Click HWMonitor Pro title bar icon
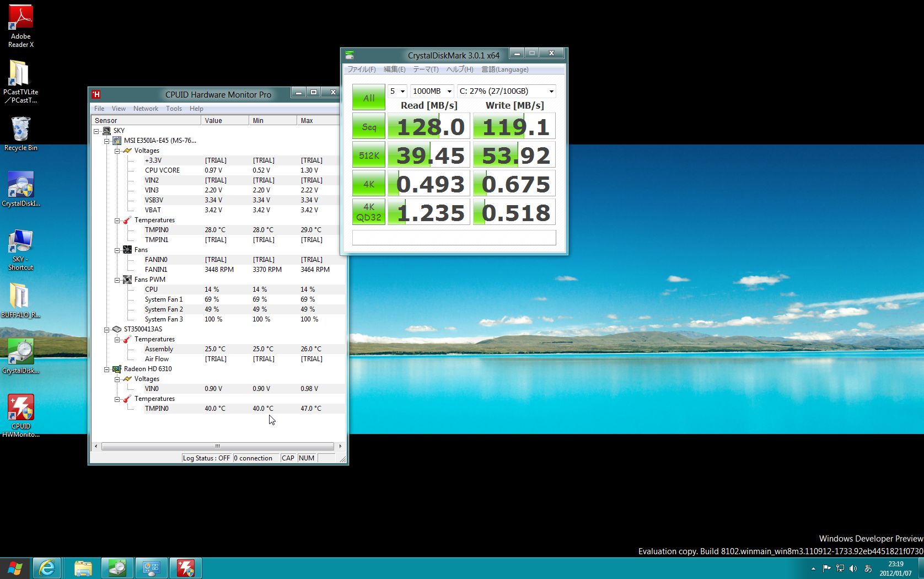This screenshot has width=924, height=579. 96,94
